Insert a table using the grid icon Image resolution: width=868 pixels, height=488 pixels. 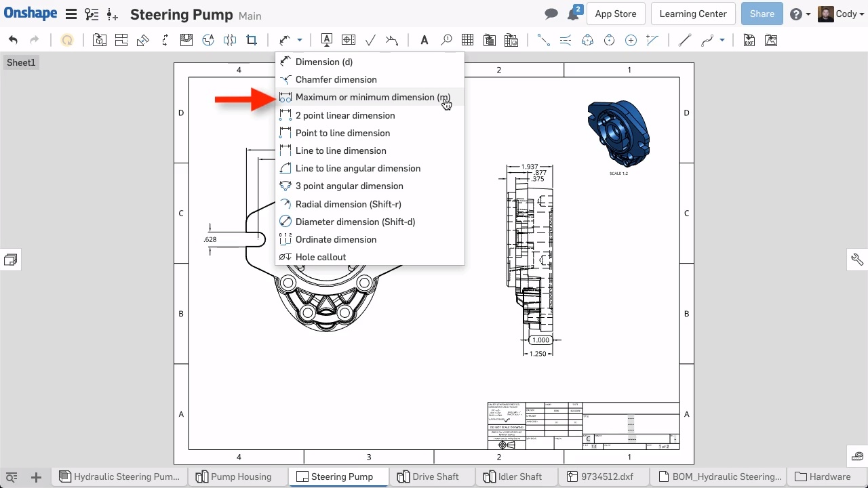click(x=467, y=41)
